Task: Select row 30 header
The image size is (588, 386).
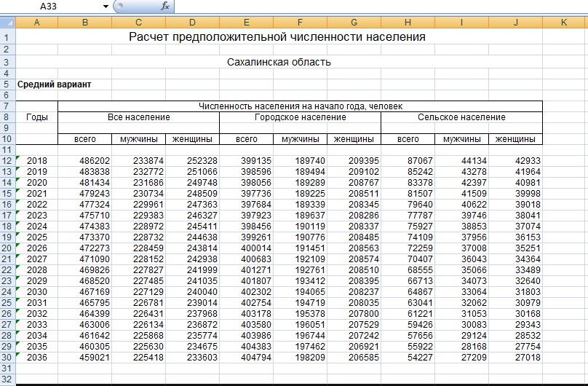Action: point(7,358)
